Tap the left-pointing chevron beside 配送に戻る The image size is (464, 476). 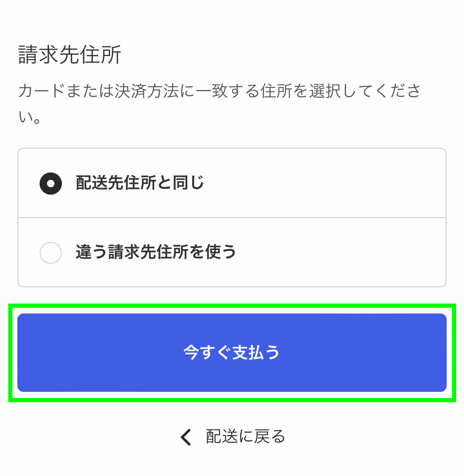(x=186, y=437)
